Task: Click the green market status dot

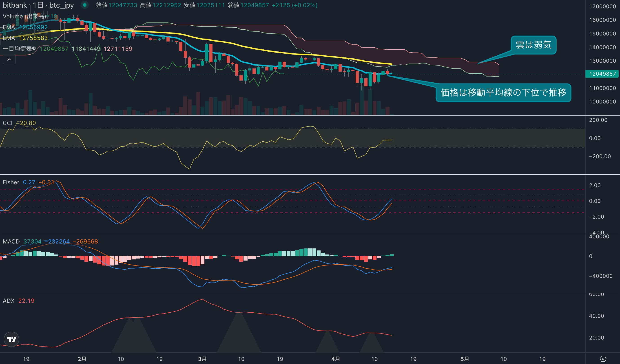Action: coord(85,5)
